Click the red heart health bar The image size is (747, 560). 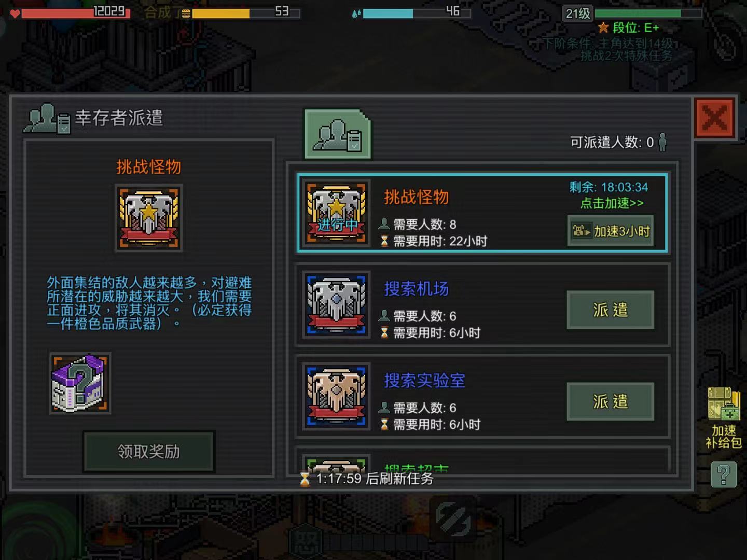point(70,12)
